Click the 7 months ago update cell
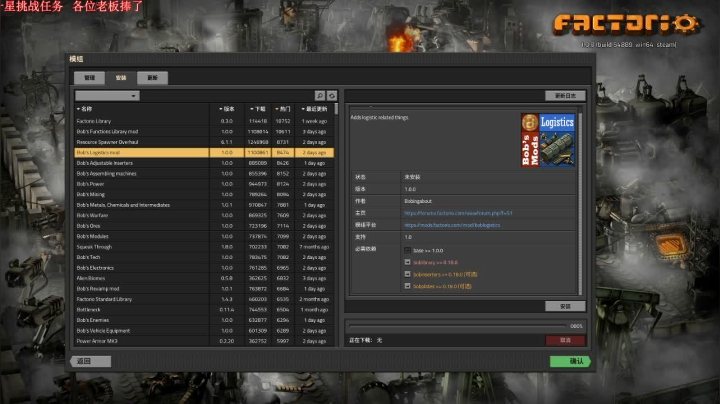The height and width of the screenshot is (404, 720). coord(314,247)
